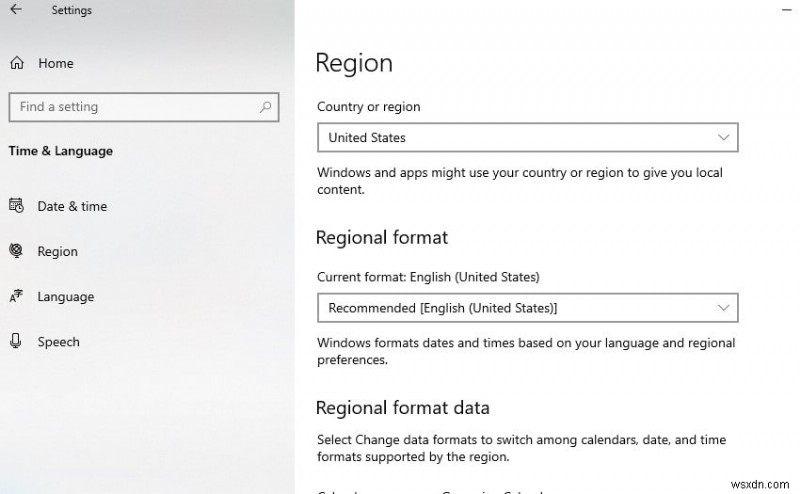This screenshot has width=800, height=494.
Task: Click the magnifier icon in the search box
Action: 265,107
